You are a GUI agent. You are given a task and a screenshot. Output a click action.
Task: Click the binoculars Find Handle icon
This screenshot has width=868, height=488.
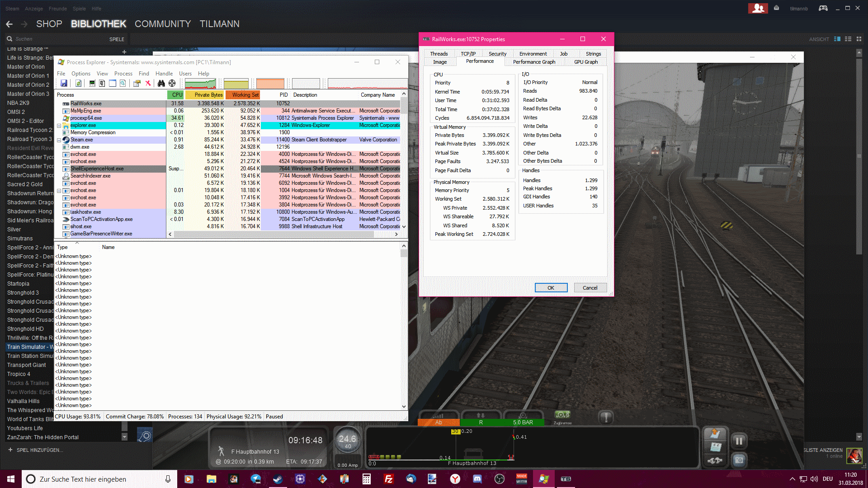click(161, 83)
